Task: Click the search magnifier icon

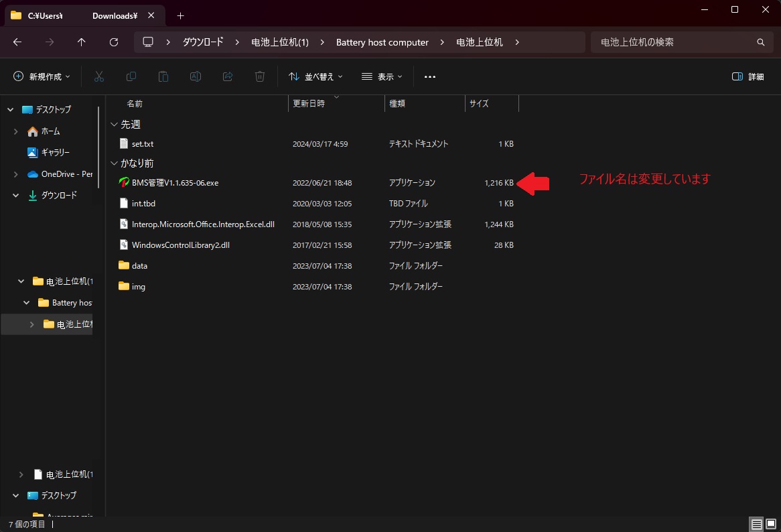Action: (x=761, y=42)
